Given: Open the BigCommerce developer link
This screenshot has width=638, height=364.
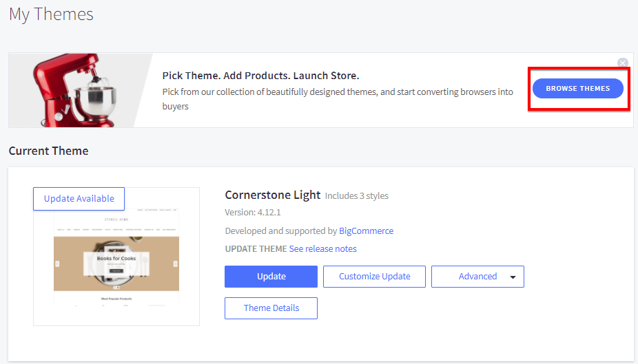Looking at the screenshot, I should (x=366, y=231).
